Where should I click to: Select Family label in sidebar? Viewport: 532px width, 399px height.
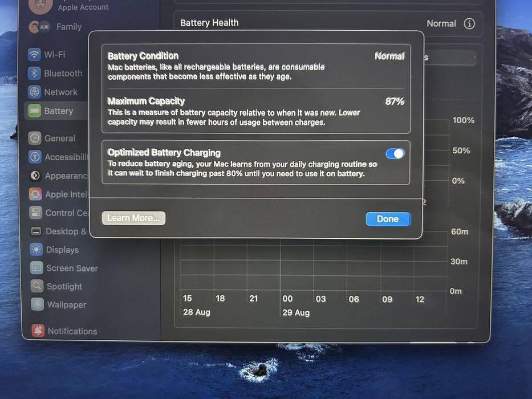(69, 26)
